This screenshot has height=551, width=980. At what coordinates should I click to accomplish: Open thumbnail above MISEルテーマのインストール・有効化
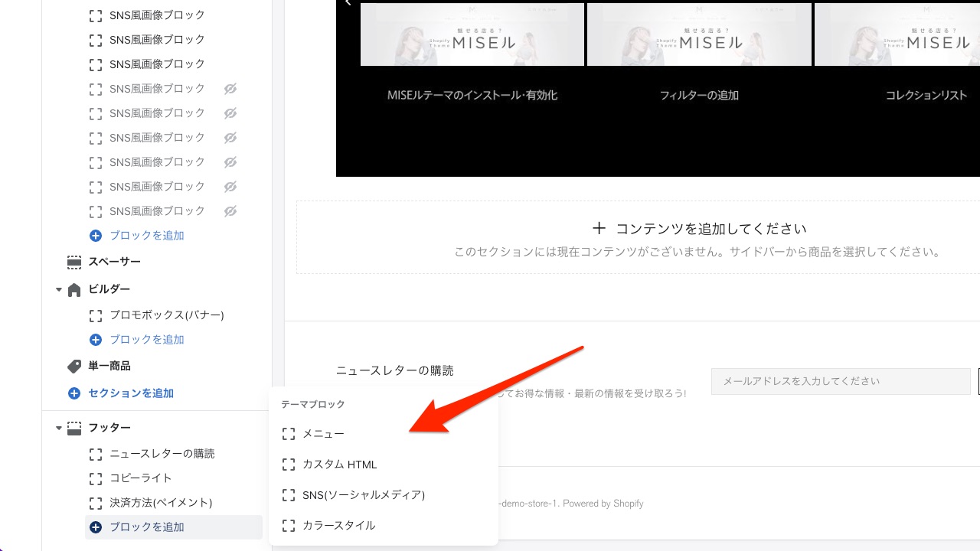click(x=472, y=34)
